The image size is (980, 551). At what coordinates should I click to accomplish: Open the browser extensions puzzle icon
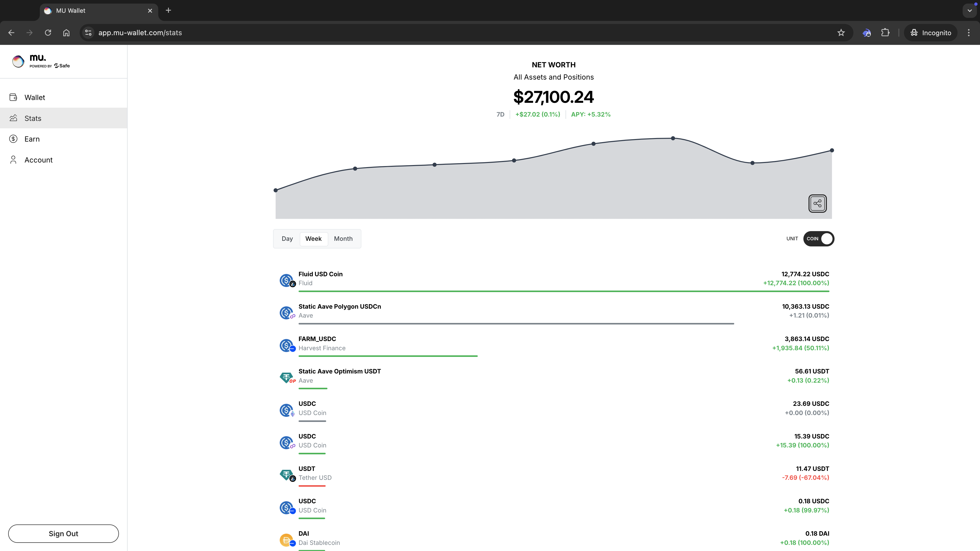click(x=885, y=33)
